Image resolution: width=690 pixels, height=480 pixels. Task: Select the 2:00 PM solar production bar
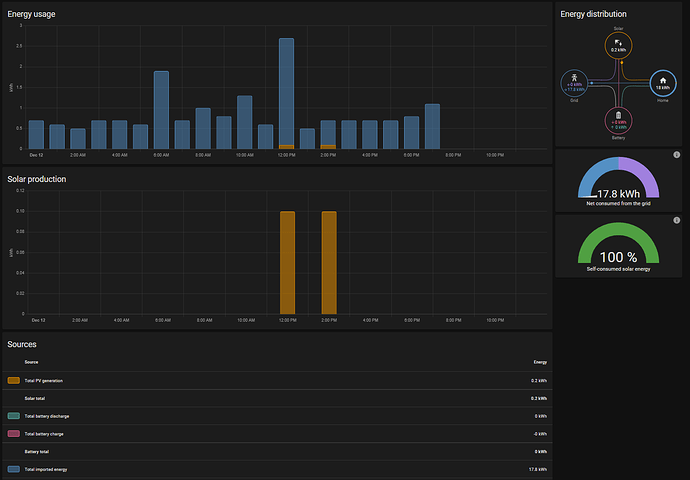(x=329, y=263)
